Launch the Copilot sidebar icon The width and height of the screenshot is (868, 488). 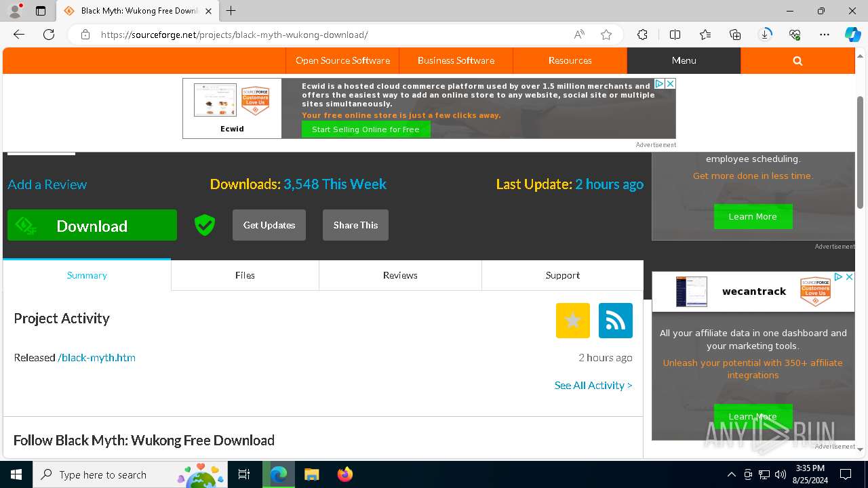click(852, 35)
